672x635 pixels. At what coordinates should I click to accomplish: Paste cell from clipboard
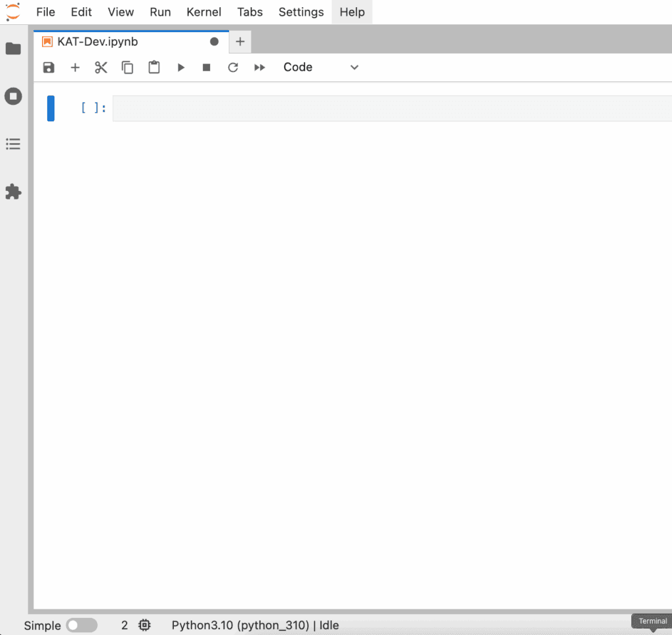coord(154,68)
